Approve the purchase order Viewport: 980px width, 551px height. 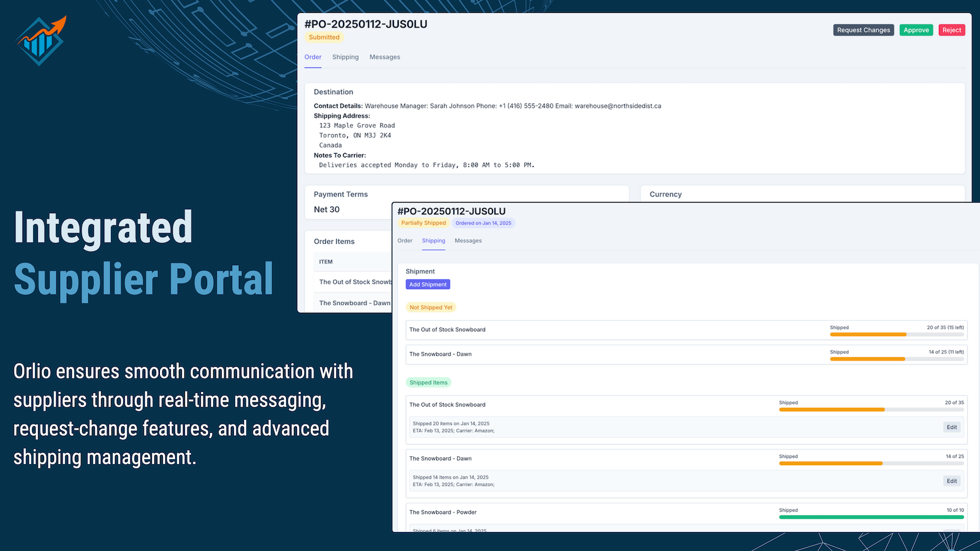pyautogui.click(x=916, y=29)
